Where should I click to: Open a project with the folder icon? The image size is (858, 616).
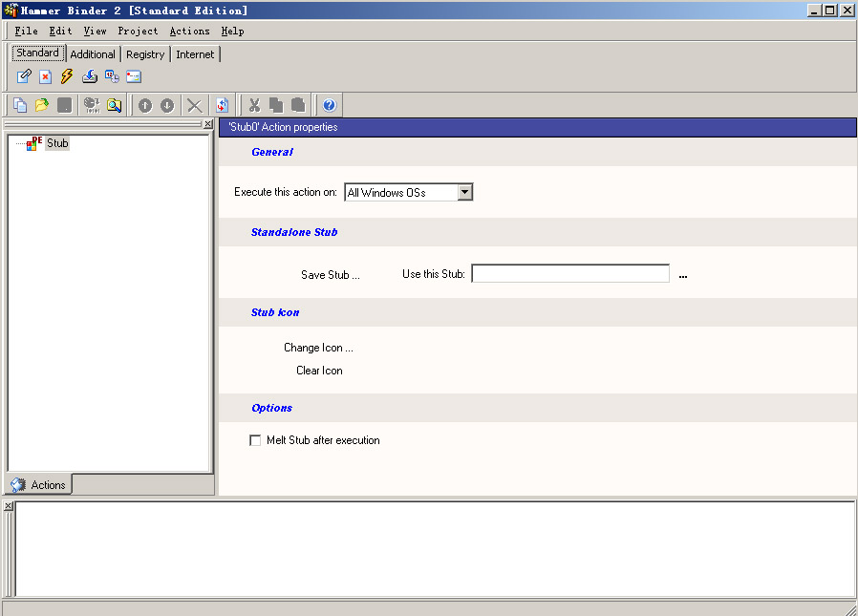[42, 105]
